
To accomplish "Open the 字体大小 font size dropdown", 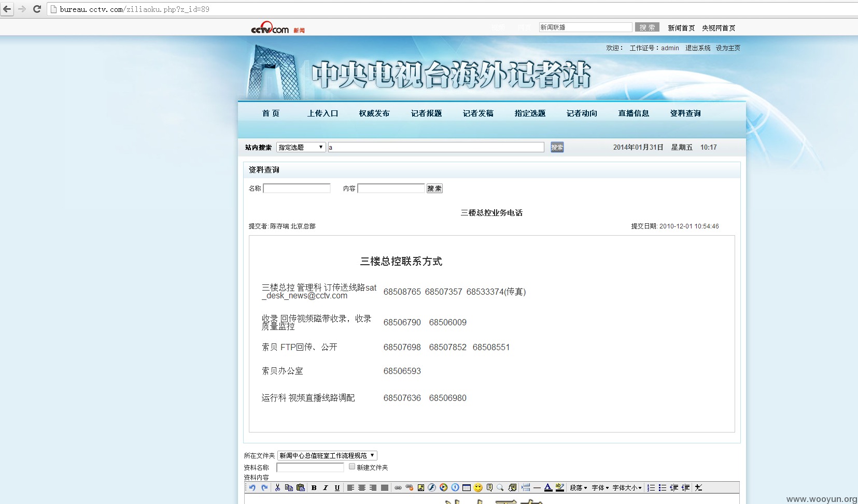I will (627, 487).
